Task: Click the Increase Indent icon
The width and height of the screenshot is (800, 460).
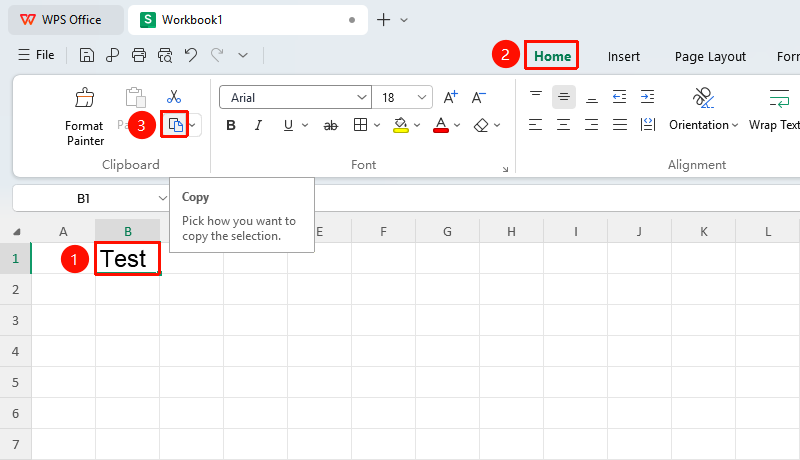Action: [647, 97]
